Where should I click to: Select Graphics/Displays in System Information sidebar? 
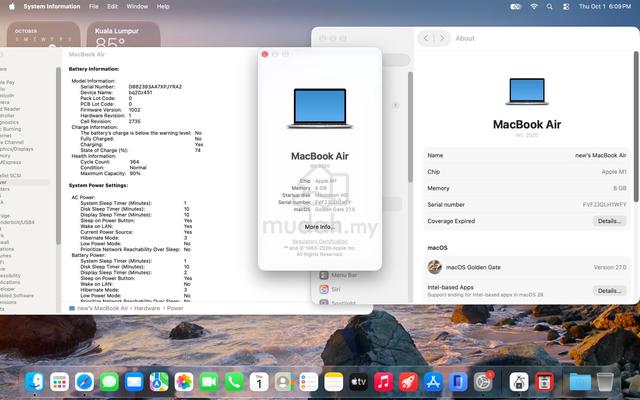17,149
